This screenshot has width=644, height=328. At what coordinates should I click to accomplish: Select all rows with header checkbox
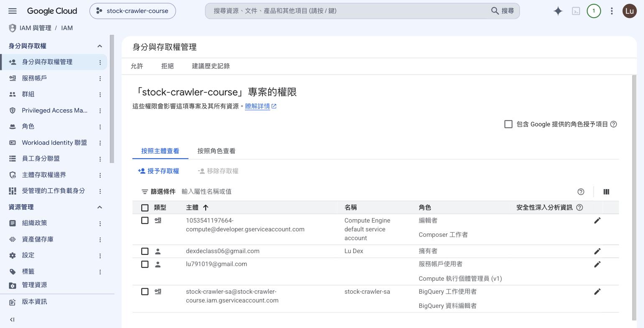(x=145, y=208)
